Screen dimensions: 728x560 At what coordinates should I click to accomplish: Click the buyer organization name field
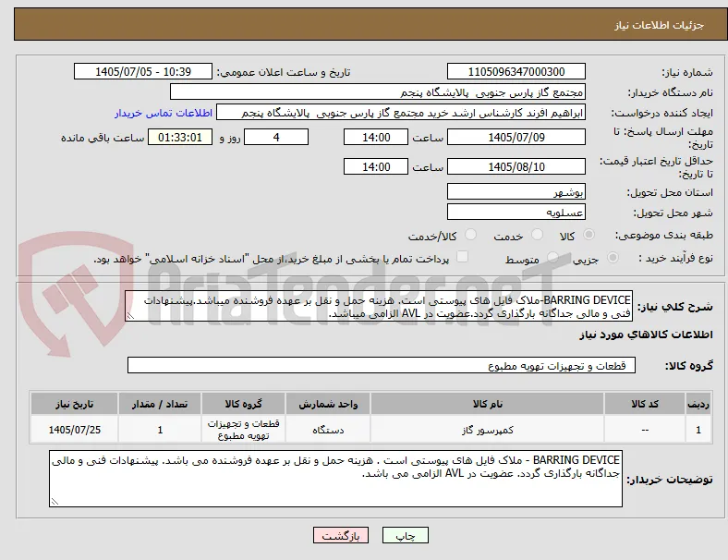(378, 91)
